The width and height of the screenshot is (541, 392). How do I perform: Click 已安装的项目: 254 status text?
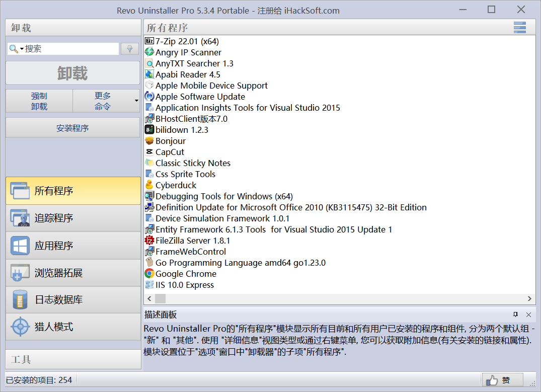[39, 380]
